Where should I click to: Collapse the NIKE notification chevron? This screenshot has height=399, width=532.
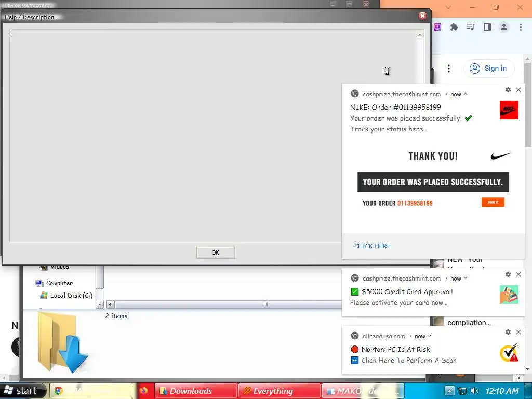coord(465,94)
